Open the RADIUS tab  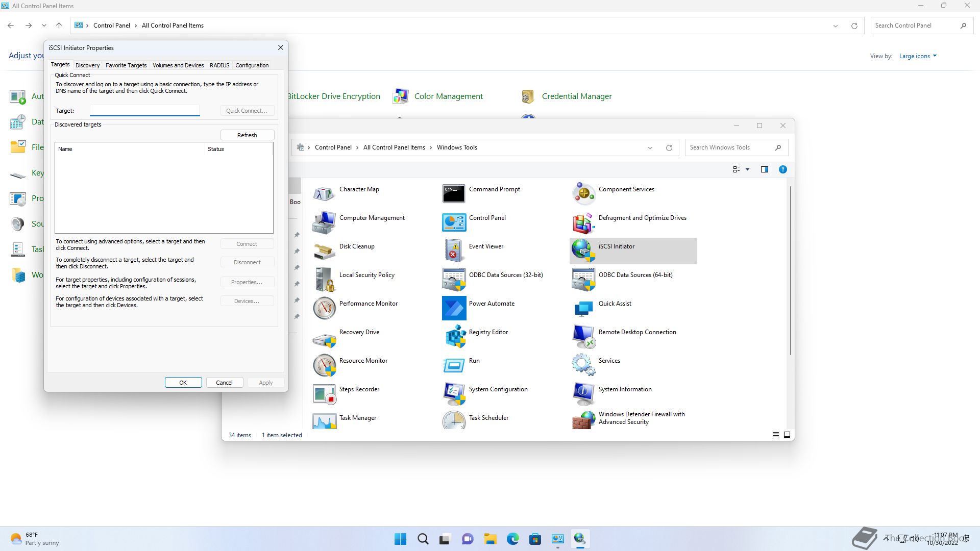[219, 65]
